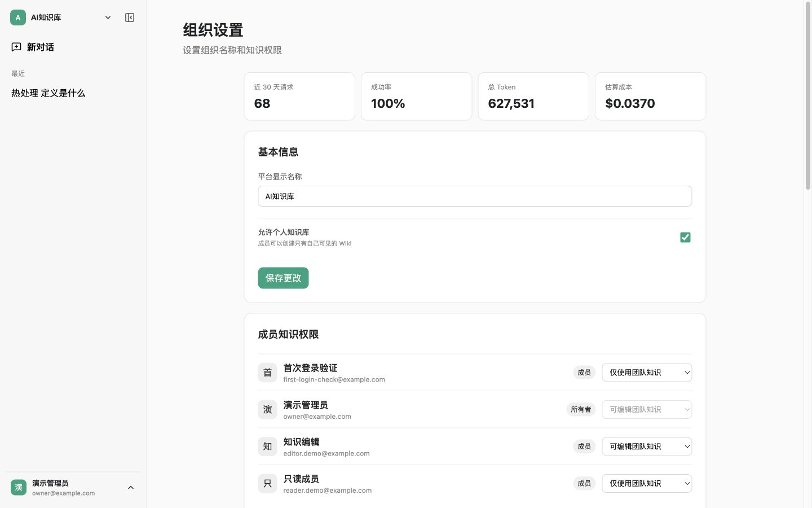Click the 成员 badge for 知识编辑
The height and width of the screenshot is (508, 812).
(584, 446)
